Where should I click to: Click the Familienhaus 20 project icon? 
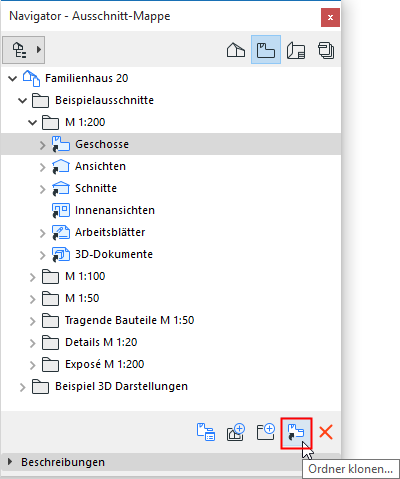(x=31, y=79)
